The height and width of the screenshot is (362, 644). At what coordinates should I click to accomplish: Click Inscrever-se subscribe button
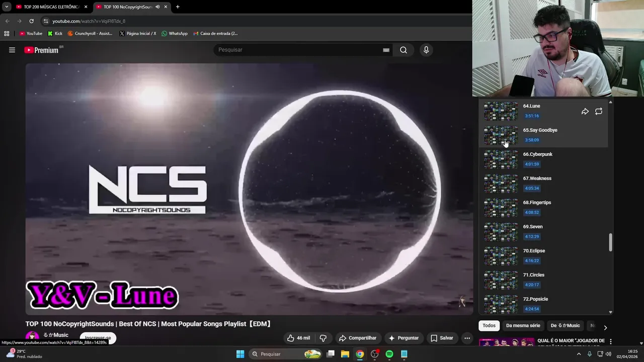pos(98,338)
